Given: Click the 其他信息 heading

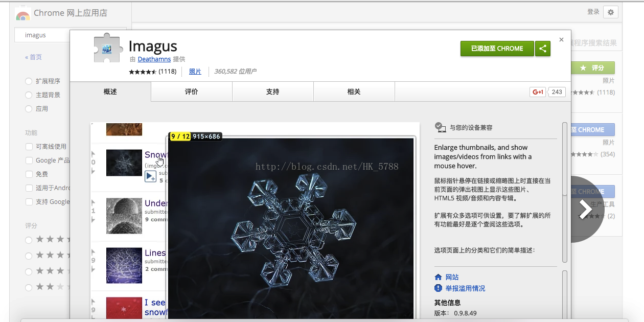Looking at the screenshot, I should click(x=448, y=302).
